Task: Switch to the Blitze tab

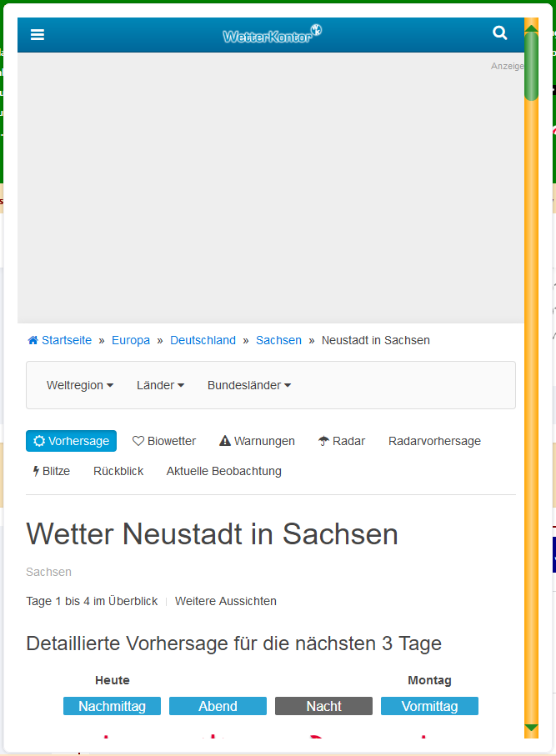Action: [51, 471]
